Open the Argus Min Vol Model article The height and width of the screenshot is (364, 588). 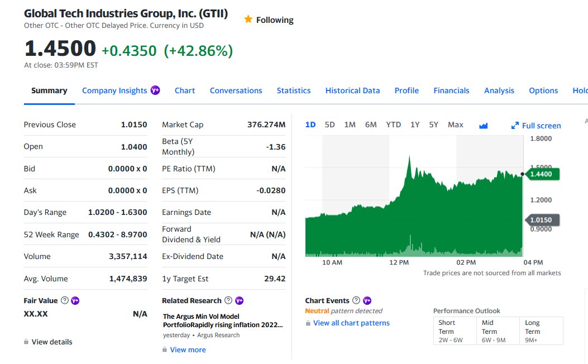[x=223, y=320]
